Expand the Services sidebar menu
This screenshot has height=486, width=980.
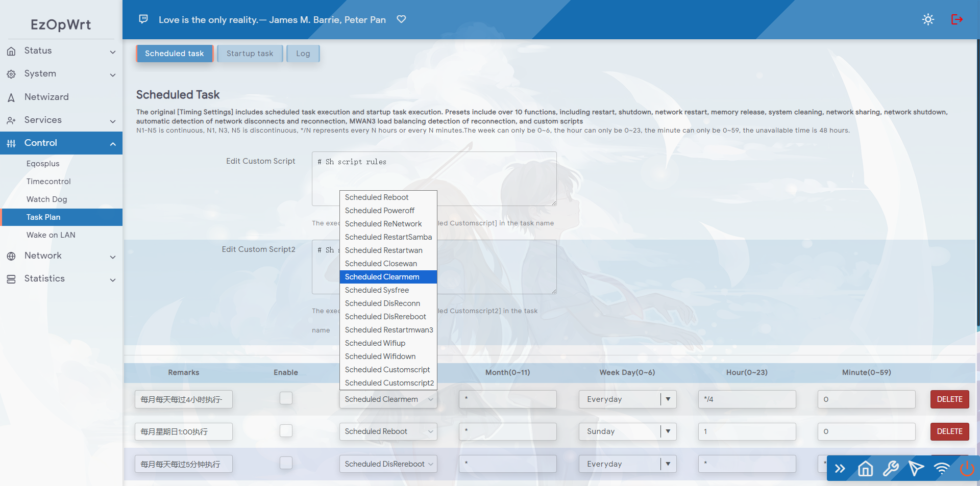61,120
